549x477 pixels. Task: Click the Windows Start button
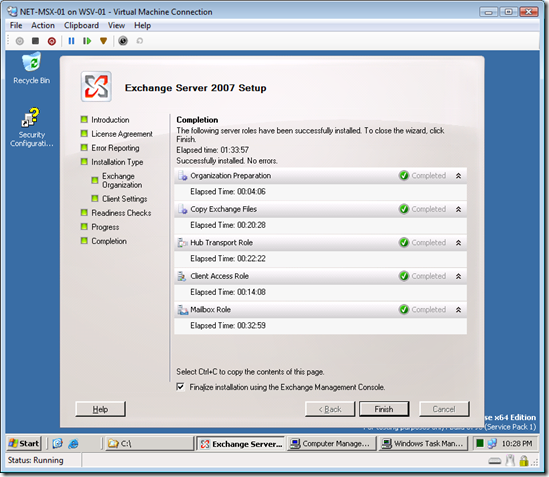point(24,443)
